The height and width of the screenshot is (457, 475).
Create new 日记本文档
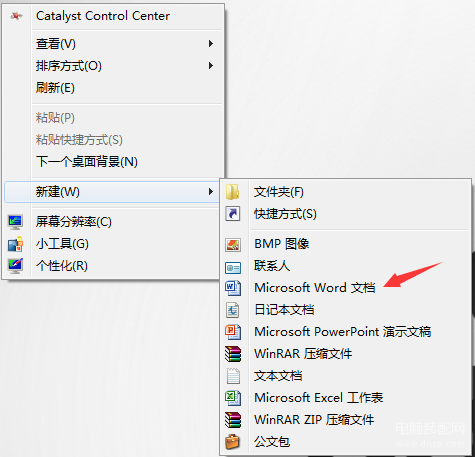tap(346, 310)
